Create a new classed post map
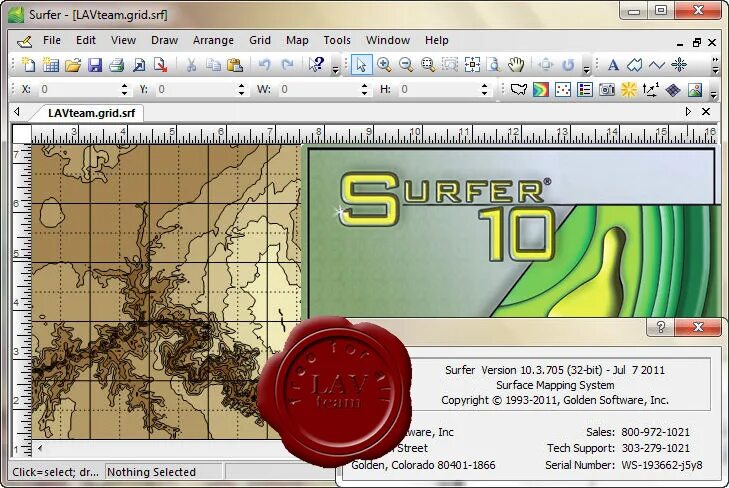The height and width of the screenshot is (488, 729). pos(584,89)
